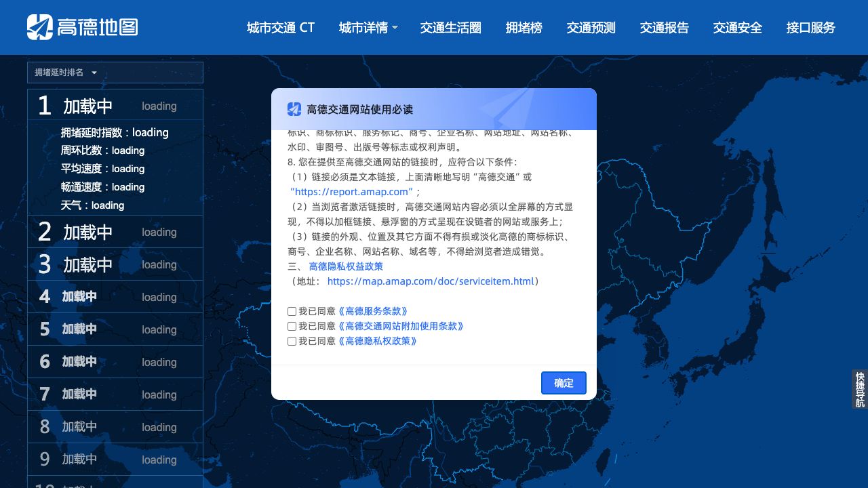The height and width of the screenshot is (488, 868).
Task: Open the 城市交通 CT menu item
Action: point(281,28)
